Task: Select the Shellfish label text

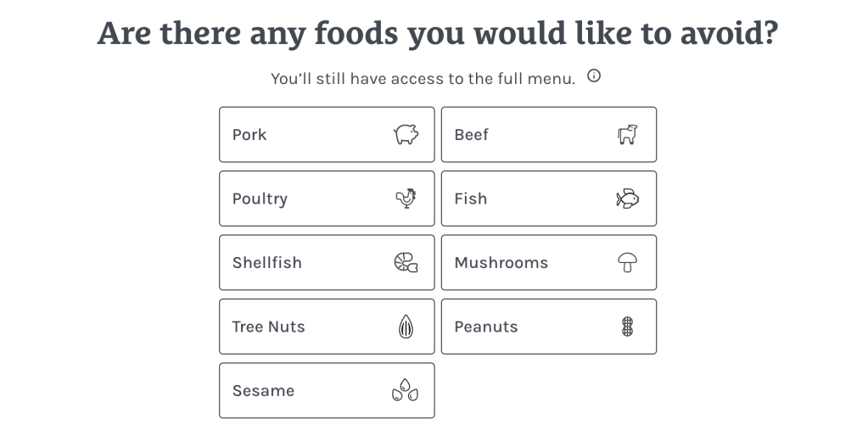Action: click(x=267, y=263)
